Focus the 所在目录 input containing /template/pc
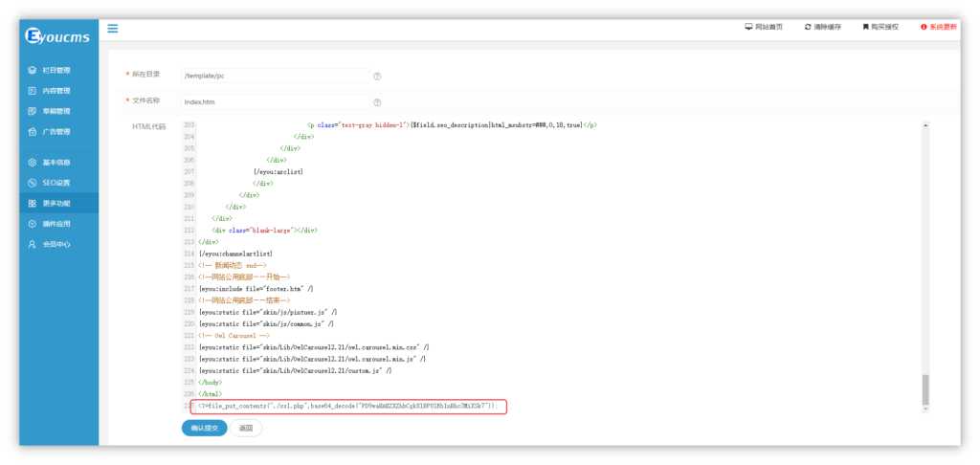 pos(276,76)
